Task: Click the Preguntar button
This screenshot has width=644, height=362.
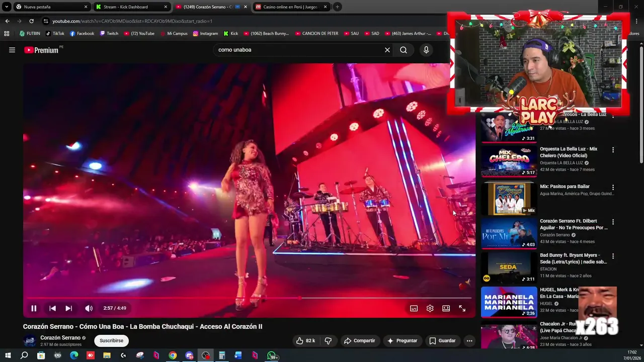Action: (x=401, y=340)
